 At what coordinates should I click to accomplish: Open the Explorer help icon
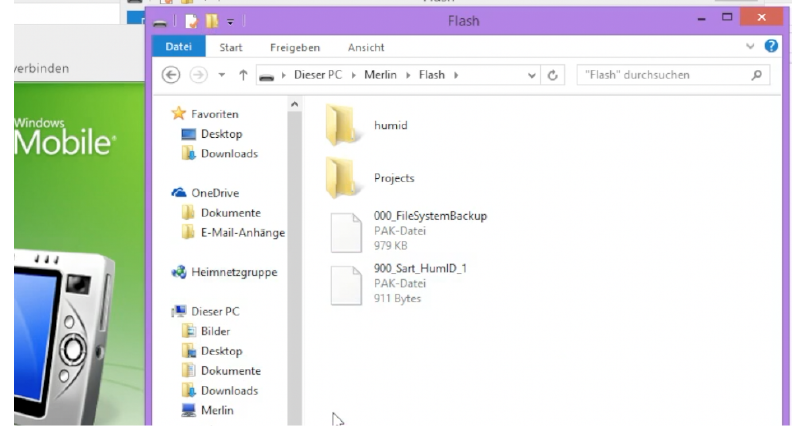tap(771, 46)
